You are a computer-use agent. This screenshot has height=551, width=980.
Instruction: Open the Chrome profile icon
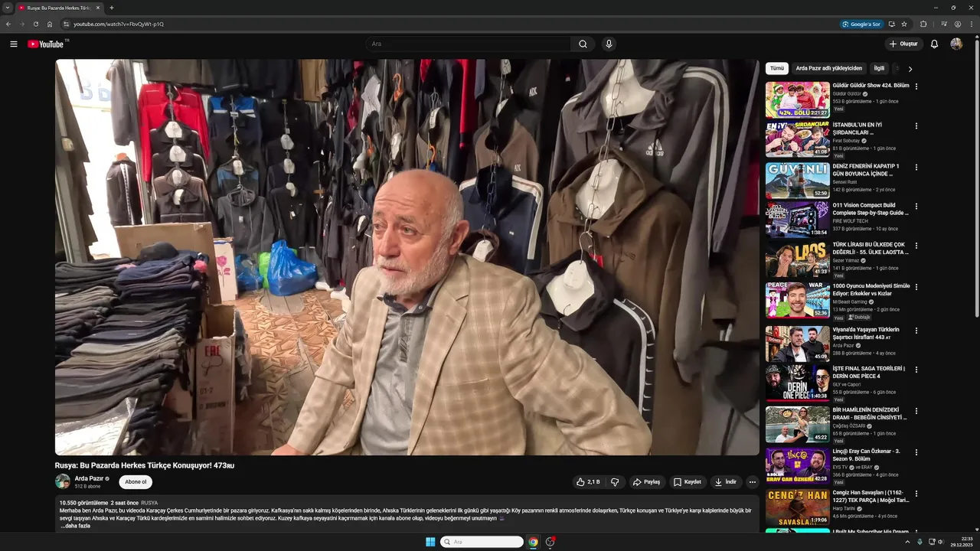coord(958,24)
